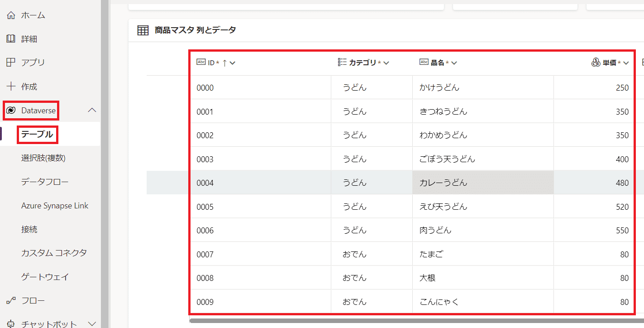
Task: Click the カテゴリ column header label
Action: (x=363, y=63)
